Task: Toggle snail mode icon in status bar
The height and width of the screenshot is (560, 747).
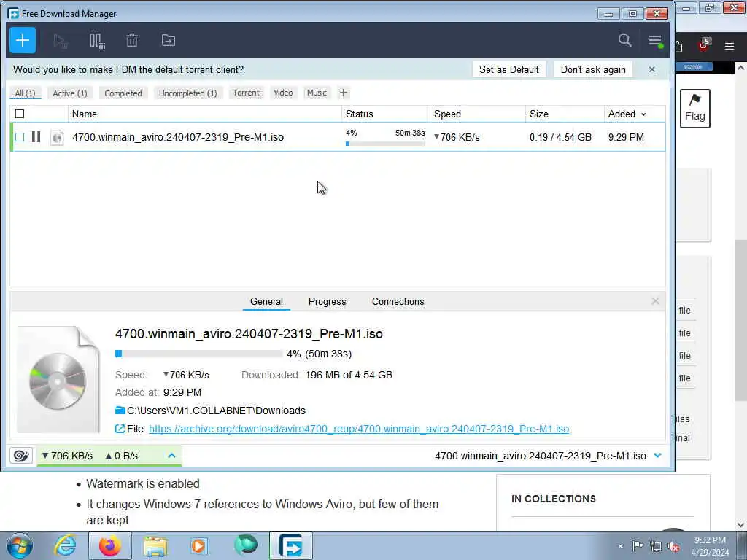Action: 21,456
